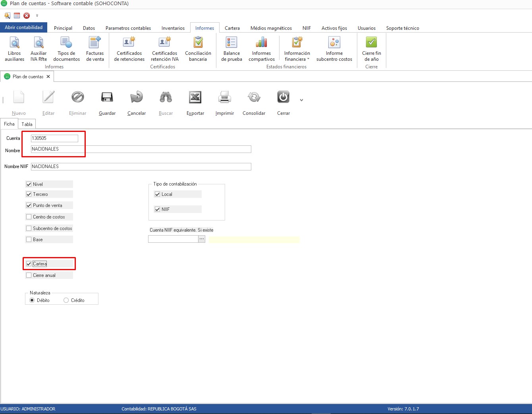This screenshot has width=532, height=414.
Task: Click the Abrir contabilidad button
Action: coord(24,27)
